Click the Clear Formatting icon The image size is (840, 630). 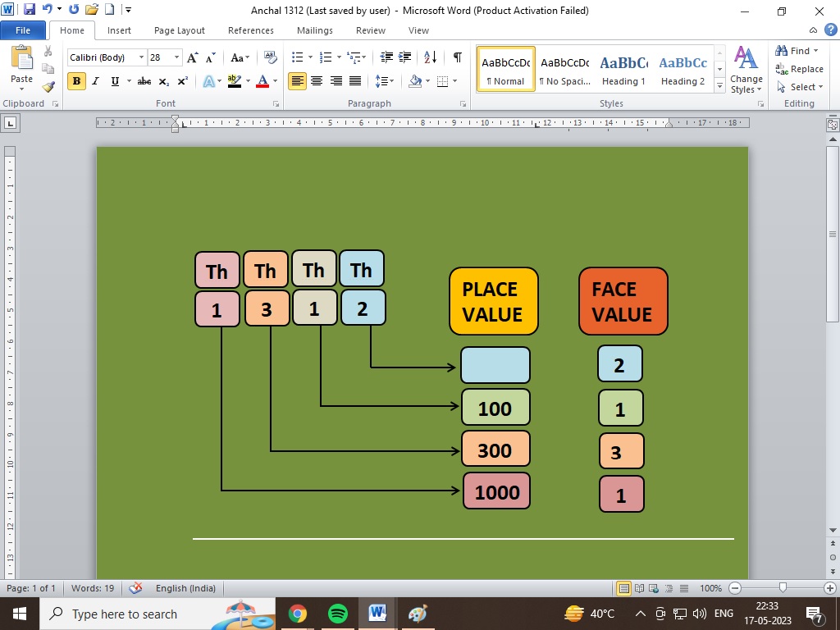(x=271, y=57)
